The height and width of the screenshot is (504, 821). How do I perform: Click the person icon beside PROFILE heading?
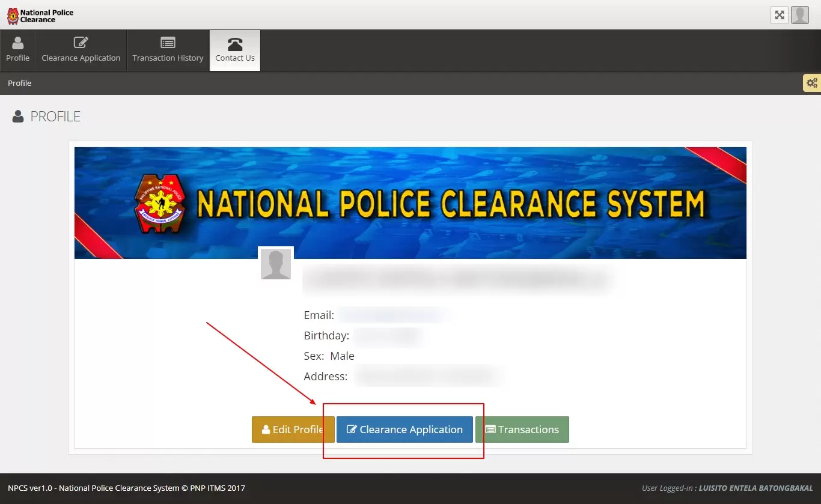(x=18, y=117)
